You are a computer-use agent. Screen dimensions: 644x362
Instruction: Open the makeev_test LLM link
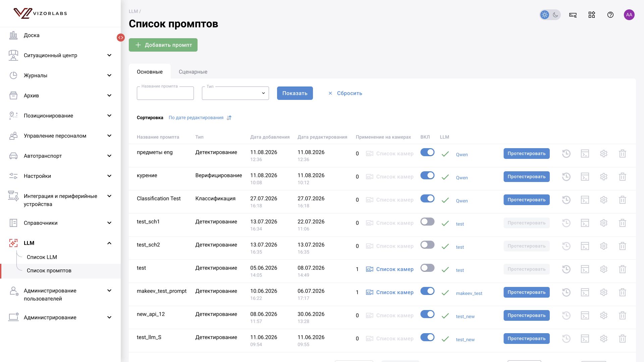(x=469, y=293)
